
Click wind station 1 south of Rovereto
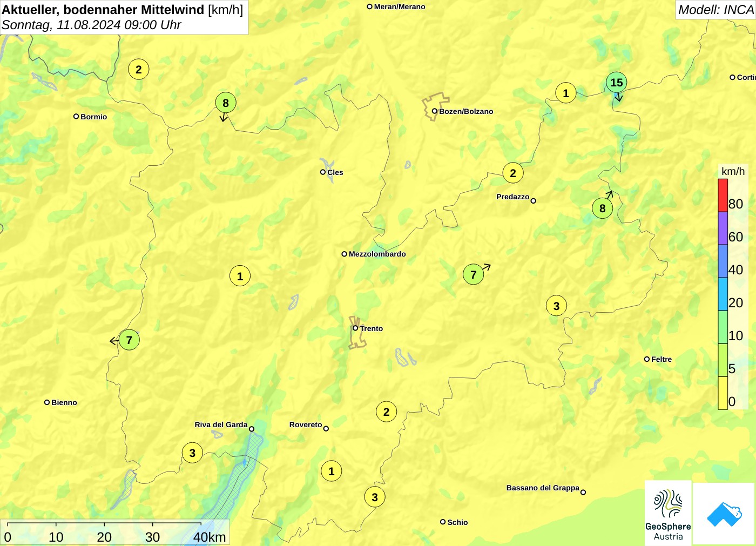click(x=332, y=471)
